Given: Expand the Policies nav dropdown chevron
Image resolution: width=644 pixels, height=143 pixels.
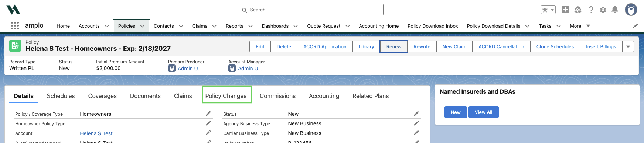Looking at the screenshot, I should click(x=143, y=26).
